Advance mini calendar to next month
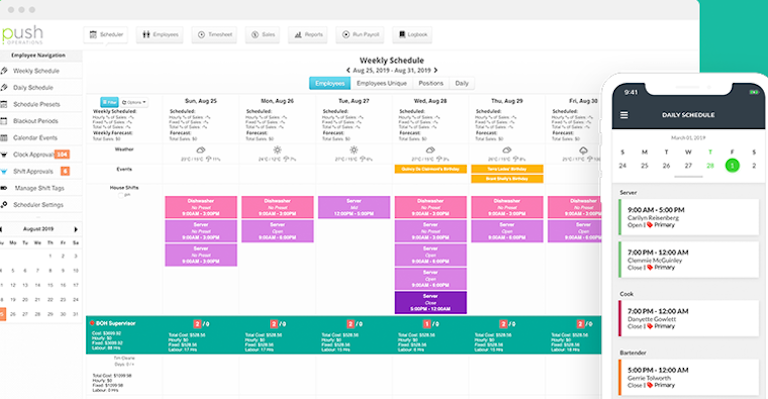This screenshot has height=399, width=768. [x=76, y=229]
